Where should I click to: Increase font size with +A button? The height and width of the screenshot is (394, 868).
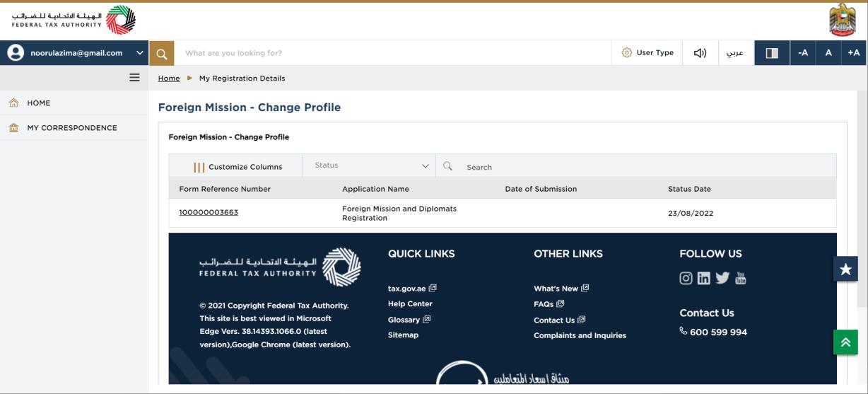click(854, 53)
